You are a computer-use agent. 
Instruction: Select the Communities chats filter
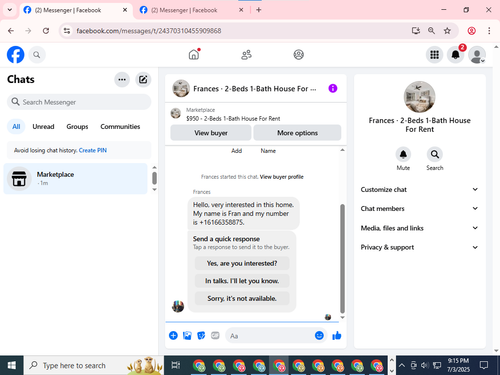click(120, 127)
